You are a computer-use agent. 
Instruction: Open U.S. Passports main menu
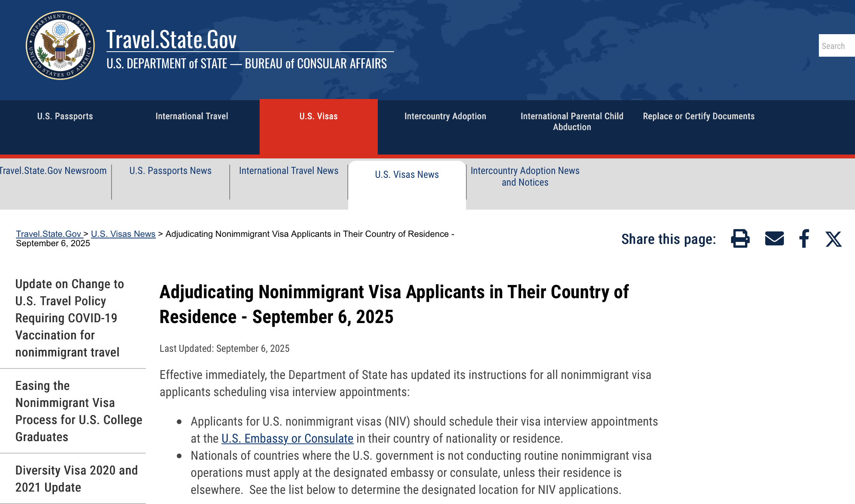tap(65, 116)
